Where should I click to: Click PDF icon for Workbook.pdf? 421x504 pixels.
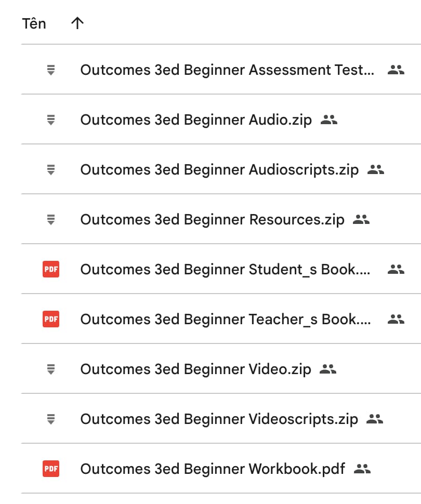click(x=51, y=469)
